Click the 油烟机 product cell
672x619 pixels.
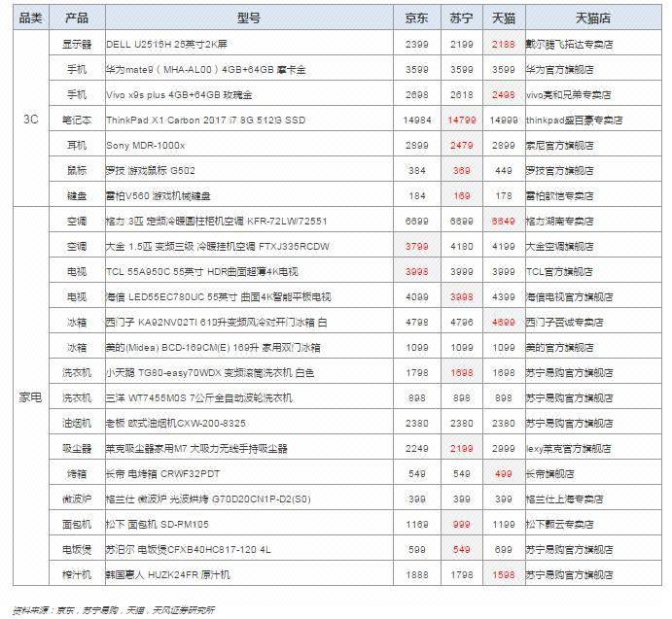77,424
